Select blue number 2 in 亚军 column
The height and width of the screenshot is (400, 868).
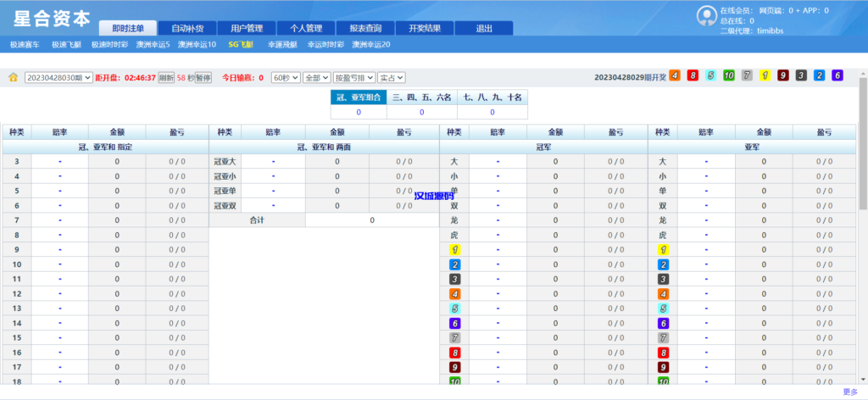pyautogui.click(x=663, y=264)
